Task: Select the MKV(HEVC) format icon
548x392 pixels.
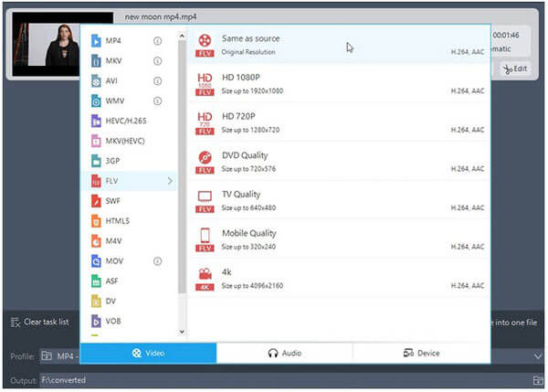Action: (x=96, y=141)
